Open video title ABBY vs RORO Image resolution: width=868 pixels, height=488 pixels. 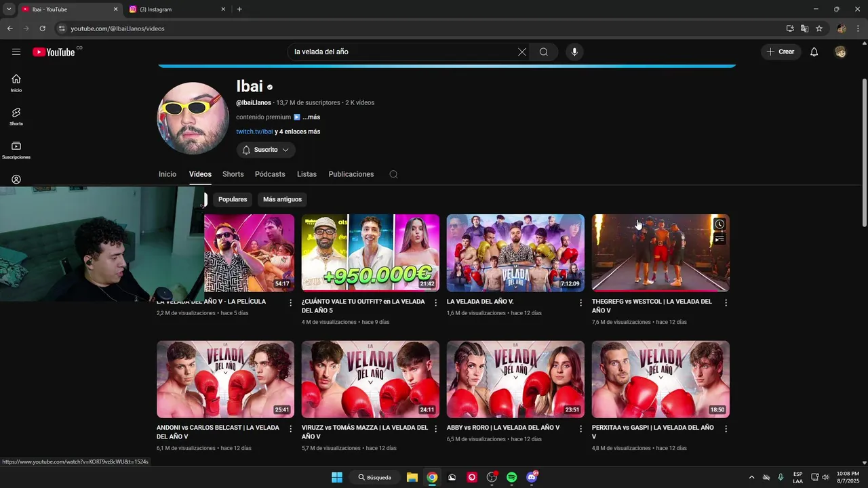click(x=503, y=428)
